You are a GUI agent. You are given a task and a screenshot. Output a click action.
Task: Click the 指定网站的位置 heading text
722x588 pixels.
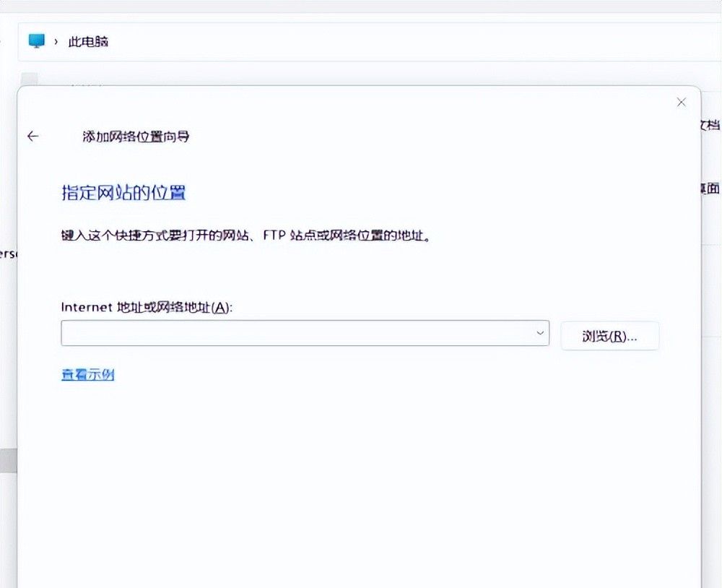(x=122, y=192)
